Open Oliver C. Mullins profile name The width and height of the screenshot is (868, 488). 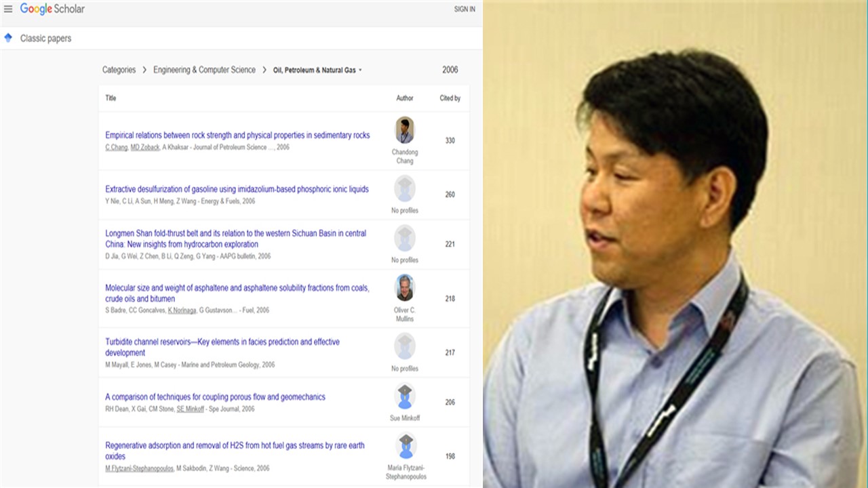coord(405,314)
